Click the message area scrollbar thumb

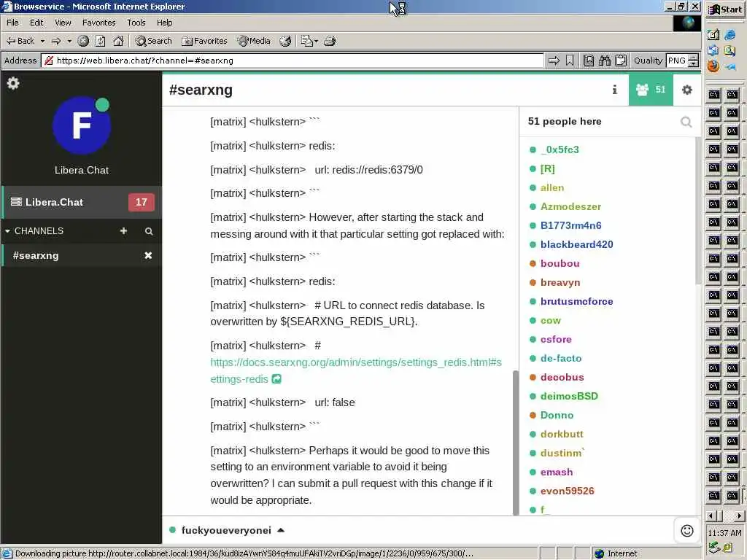pyautogui.click(x=515, y=443)
